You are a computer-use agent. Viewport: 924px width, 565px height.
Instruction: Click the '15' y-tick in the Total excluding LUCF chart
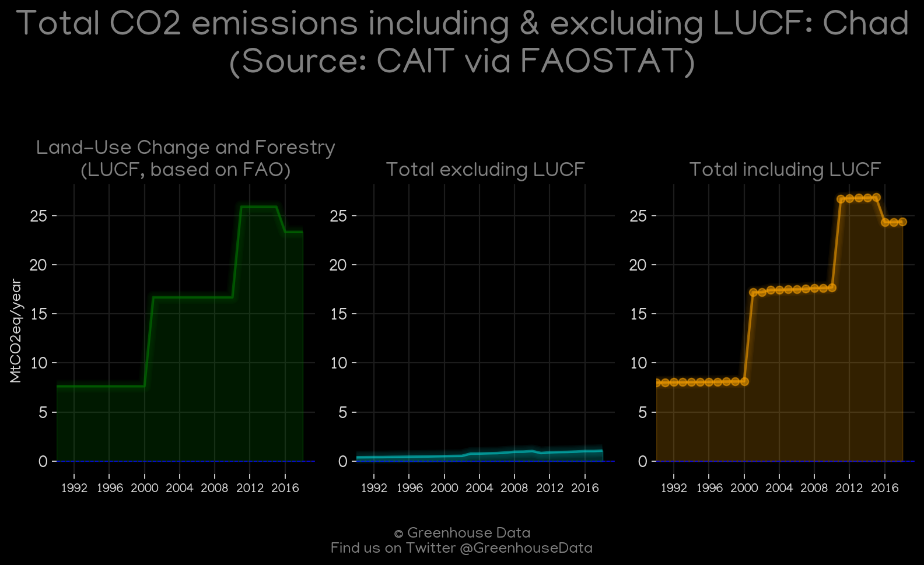(x=338, y=314)
